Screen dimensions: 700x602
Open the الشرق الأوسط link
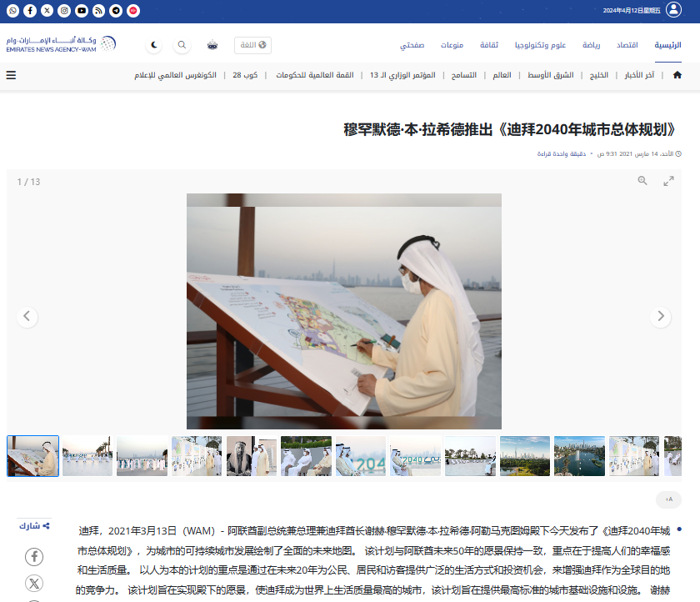[551, 75]
